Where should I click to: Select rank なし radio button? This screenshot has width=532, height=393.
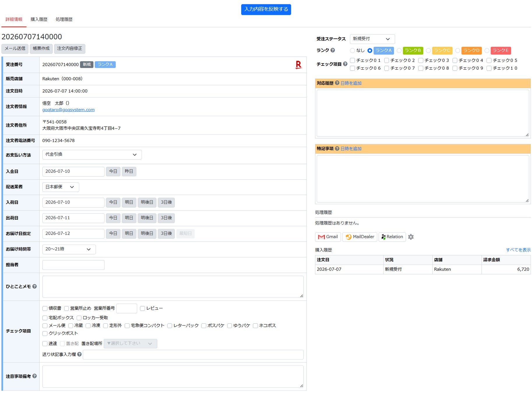[352, 51]
